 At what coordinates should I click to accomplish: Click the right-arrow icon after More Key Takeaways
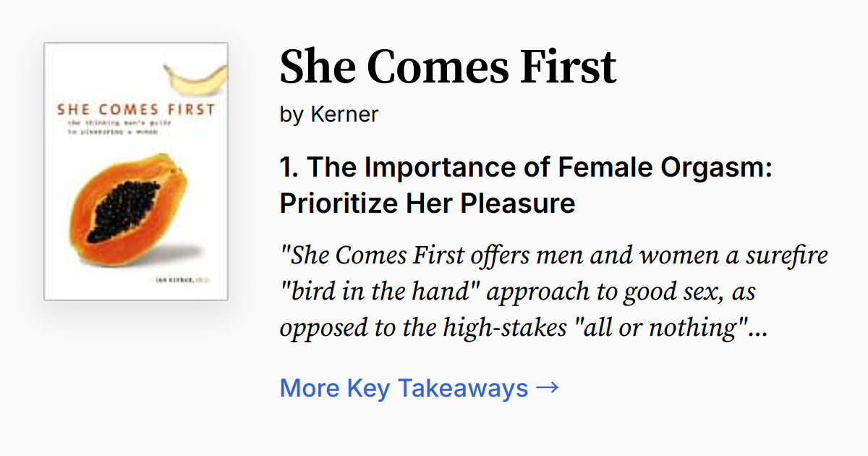547,387
